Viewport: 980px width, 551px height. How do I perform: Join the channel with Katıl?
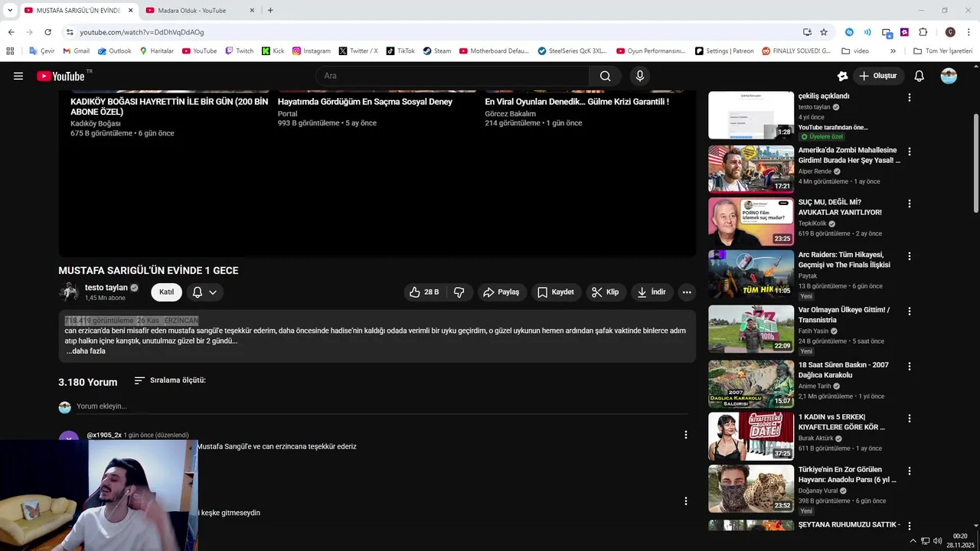tap(166, 292)
